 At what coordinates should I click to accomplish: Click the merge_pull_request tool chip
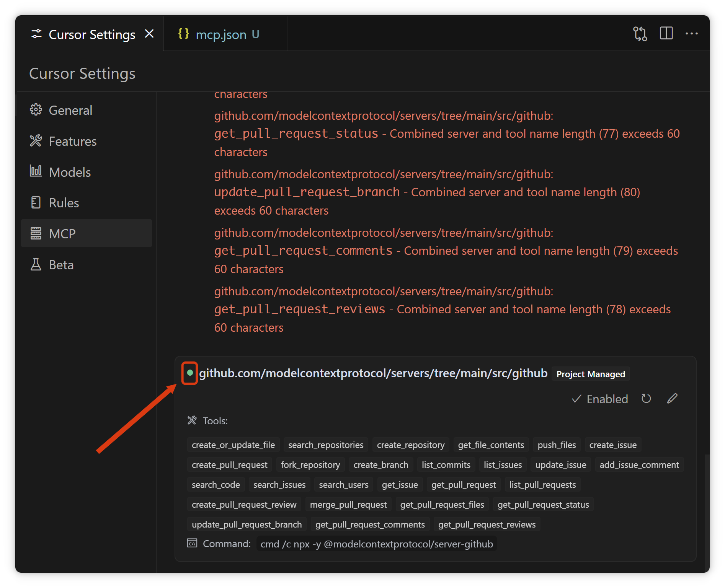pos(348,505)
